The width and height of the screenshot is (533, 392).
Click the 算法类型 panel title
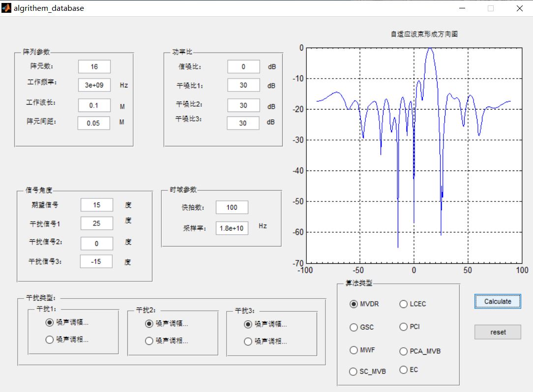tap(359, 283)
